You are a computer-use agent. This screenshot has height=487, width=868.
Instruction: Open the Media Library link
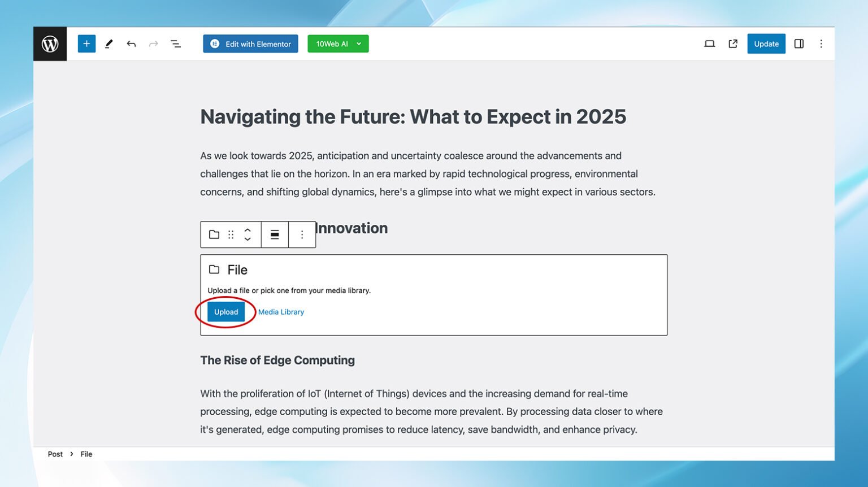281,312
